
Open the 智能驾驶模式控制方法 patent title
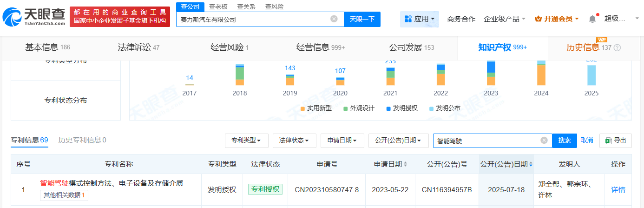112,183
